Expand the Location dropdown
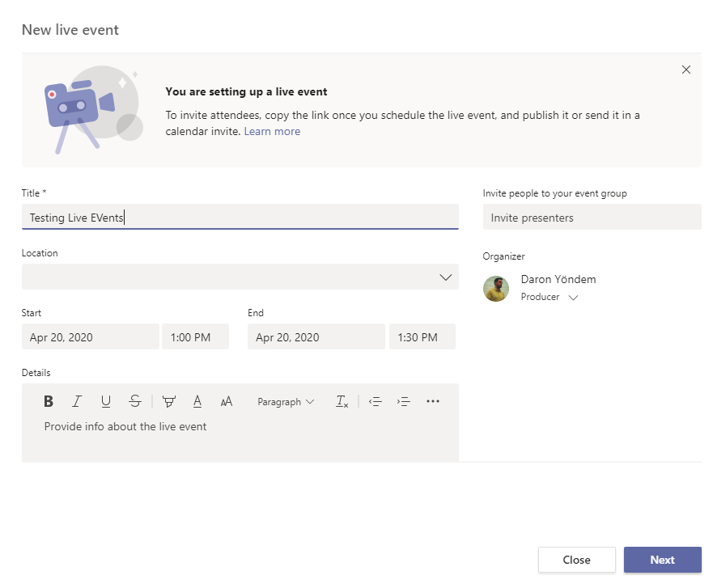Image resolution: width=713 pixels, height=588 pixels. (445, 277)
